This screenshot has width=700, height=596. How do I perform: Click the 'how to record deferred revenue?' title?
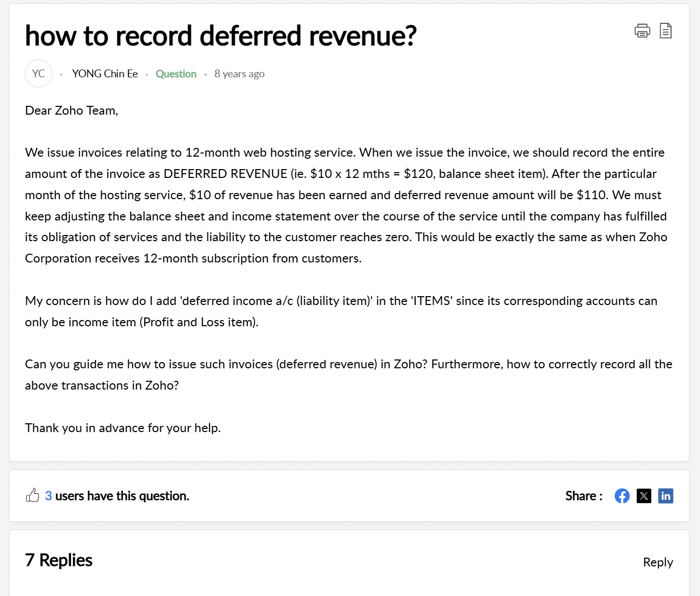tap(220, 36)
